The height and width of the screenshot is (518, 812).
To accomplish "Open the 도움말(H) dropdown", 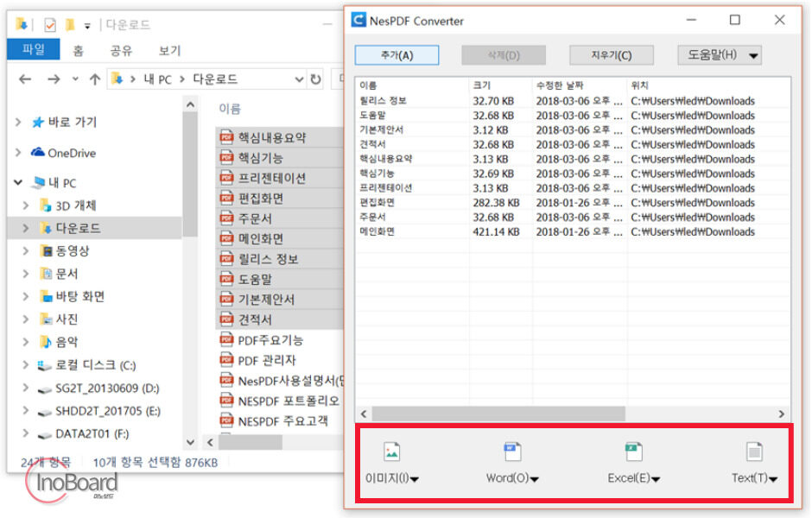I will point(720,55).
